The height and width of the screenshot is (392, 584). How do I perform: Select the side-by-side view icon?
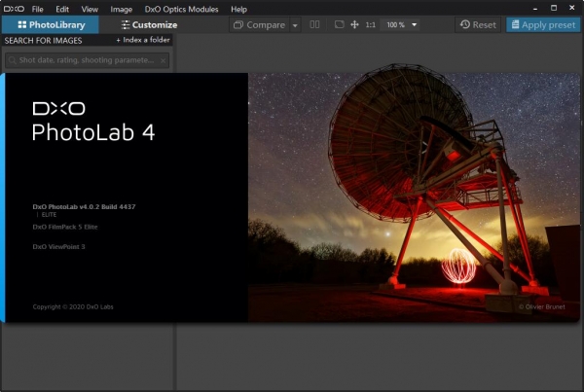[x=313, y=24]
